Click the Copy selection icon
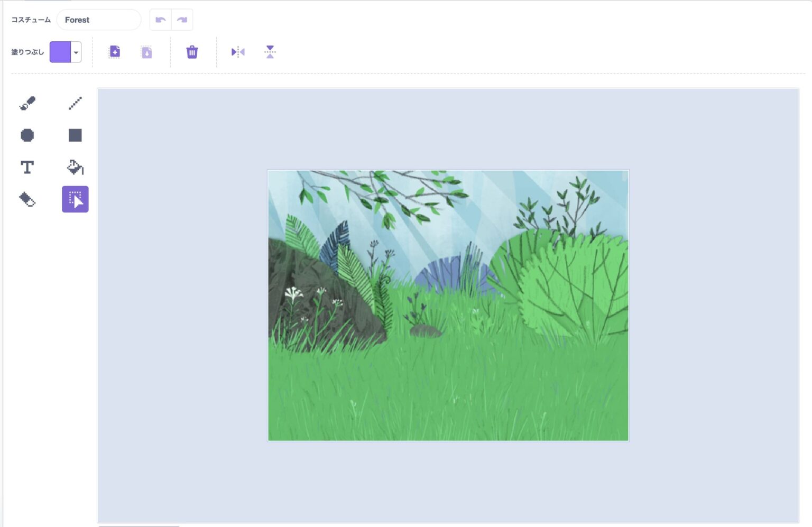 [x=114, y=52]
